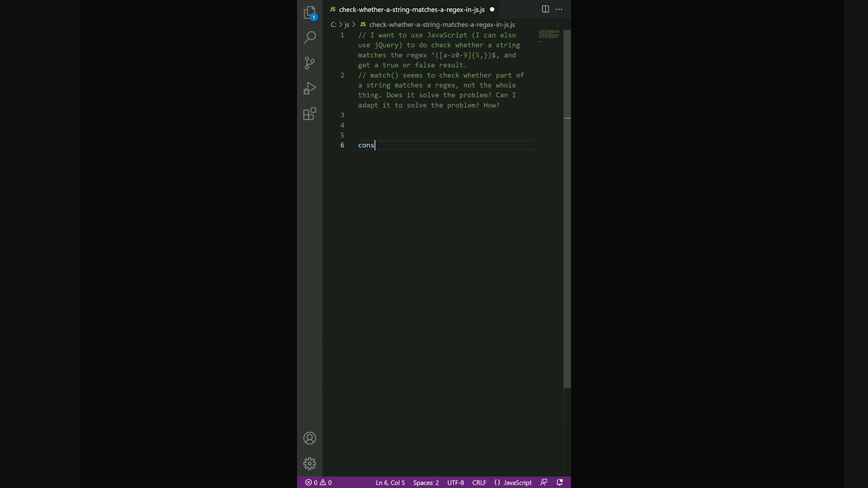Click line number 3 in the gutter

[x=342, y=115]
